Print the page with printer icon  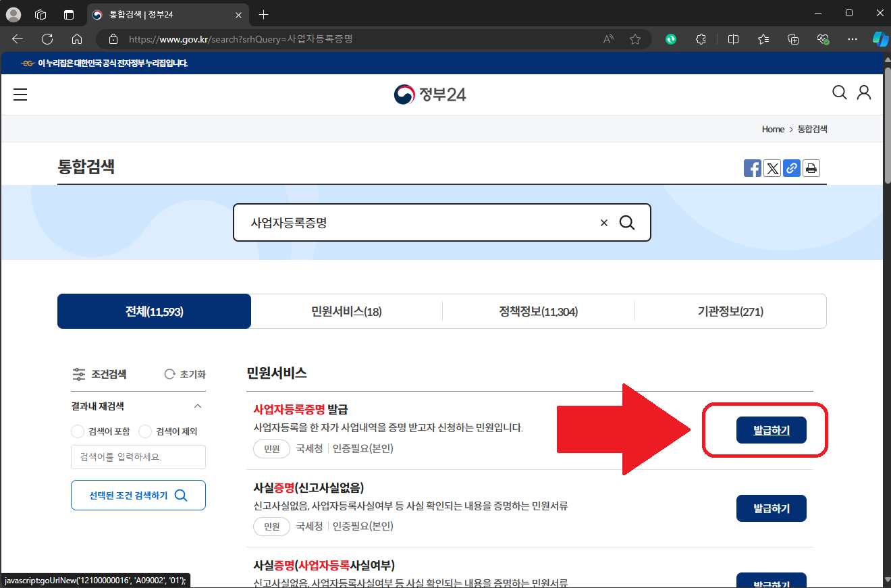pos(811,168)
